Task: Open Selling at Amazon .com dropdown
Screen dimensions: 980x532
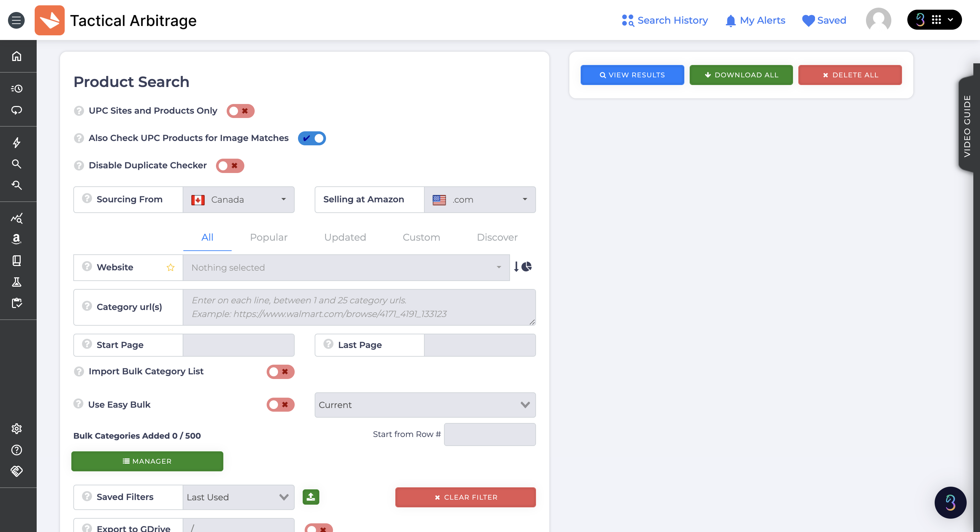Action: click(480, 200)
